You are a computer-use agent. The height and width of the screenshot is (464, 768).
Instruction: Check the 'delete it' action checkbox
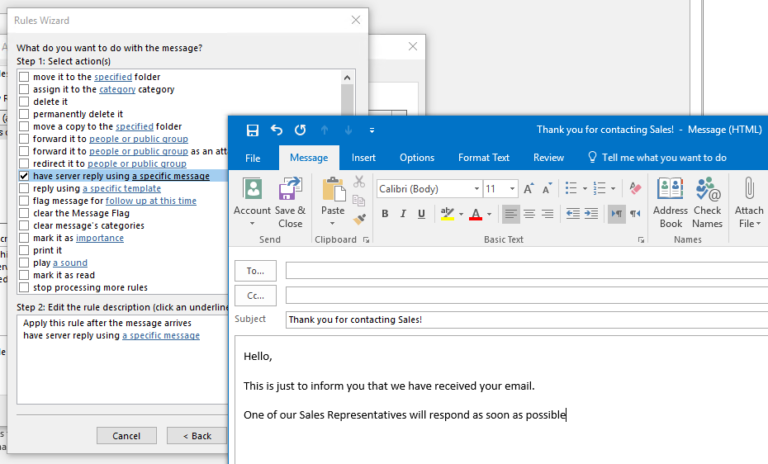(24, 102)
